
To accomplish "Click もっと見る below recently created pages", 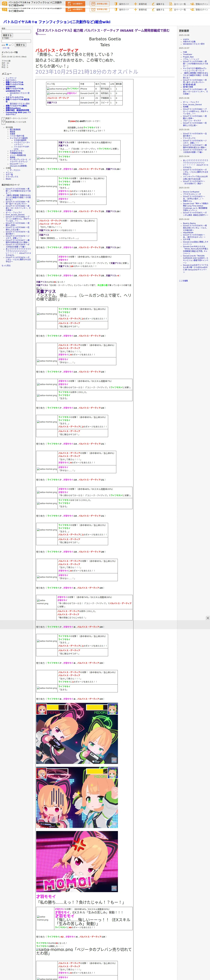I will [x=6, y=266].
